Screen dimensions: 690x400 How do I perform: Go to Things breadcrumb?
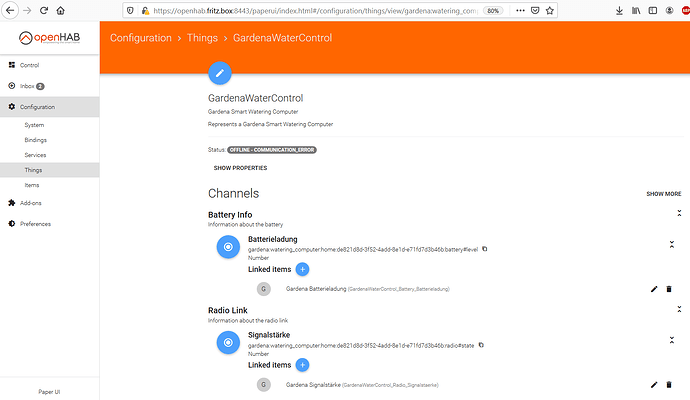click(202, 38)
